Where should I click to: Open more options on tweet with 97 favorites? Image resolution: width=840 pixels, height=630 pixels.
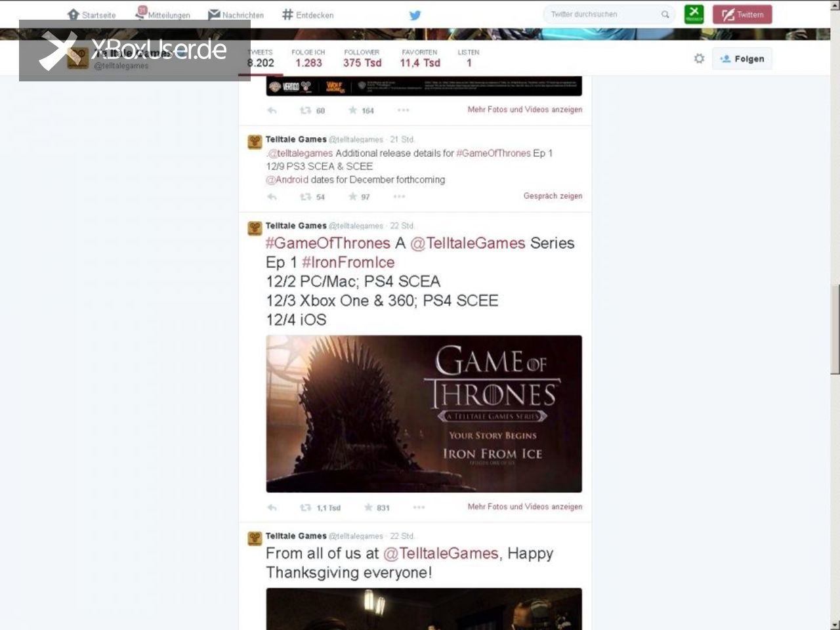(399, 197)
